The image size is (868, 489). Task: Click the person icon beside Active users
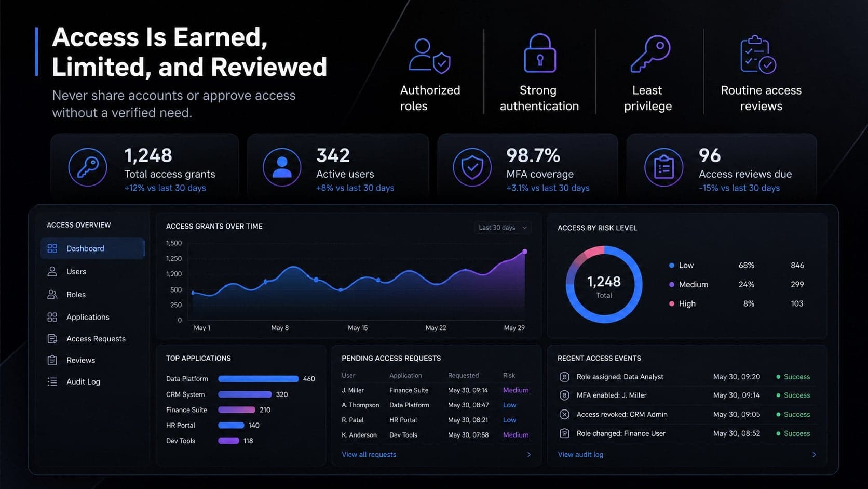pyautogui.click(x=282, y=167)
